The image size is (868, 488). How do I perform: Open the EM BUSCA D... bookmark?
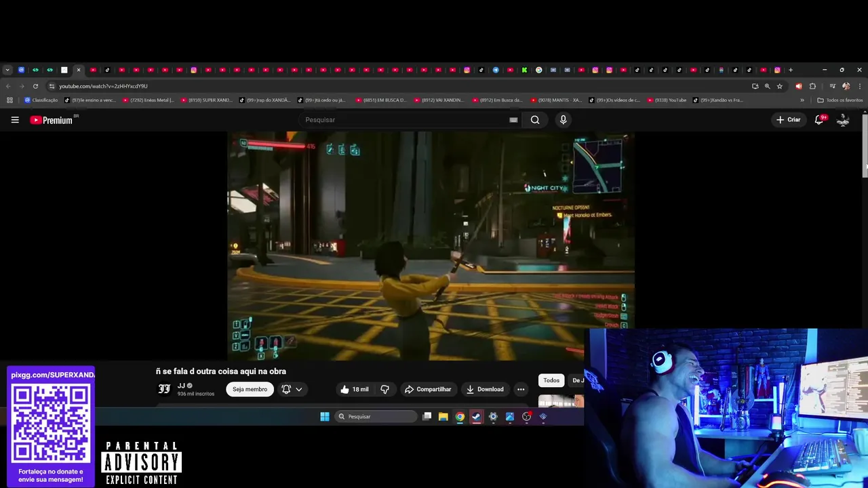pos(381,100)
